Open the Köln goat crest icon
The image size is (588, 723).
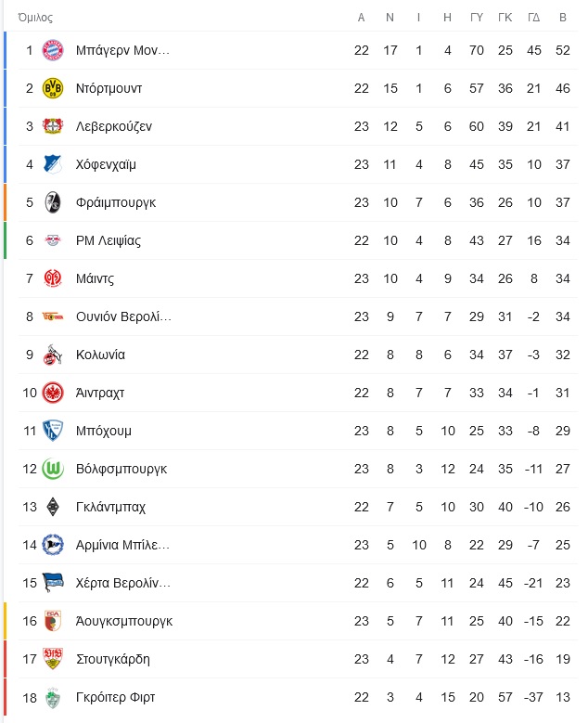tap(53, 355)
